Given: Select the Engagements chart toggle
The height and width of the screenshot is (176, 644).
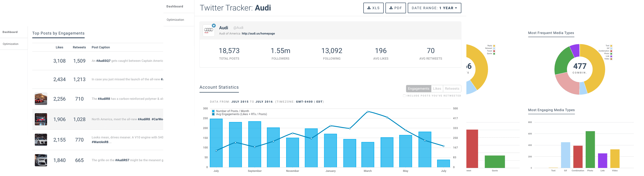Looking at the screenshot, I should pos(418,89).
